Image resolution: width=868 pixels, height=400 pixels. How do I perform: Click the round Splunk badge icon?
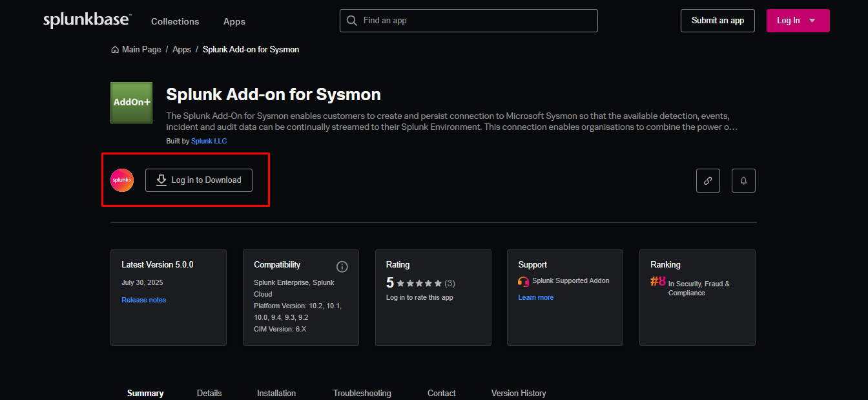(122, 180)
